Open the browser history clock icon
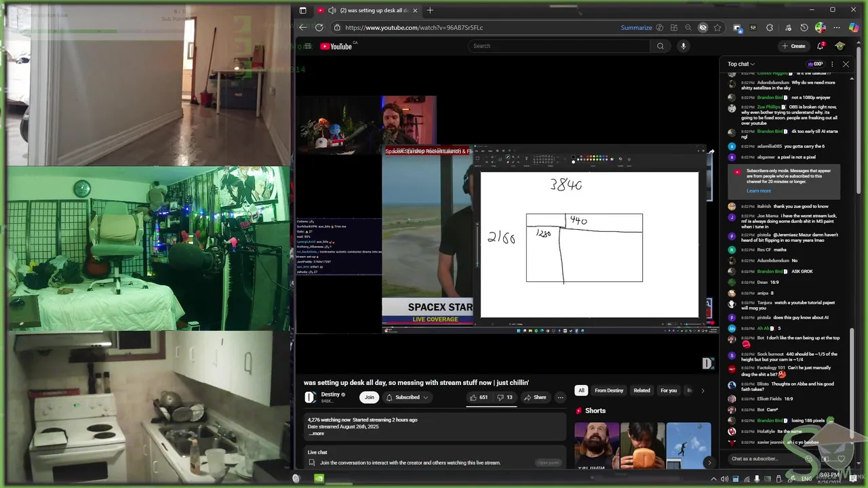The image size is (868, 488). pyautogui.click(x=804, y=28)
